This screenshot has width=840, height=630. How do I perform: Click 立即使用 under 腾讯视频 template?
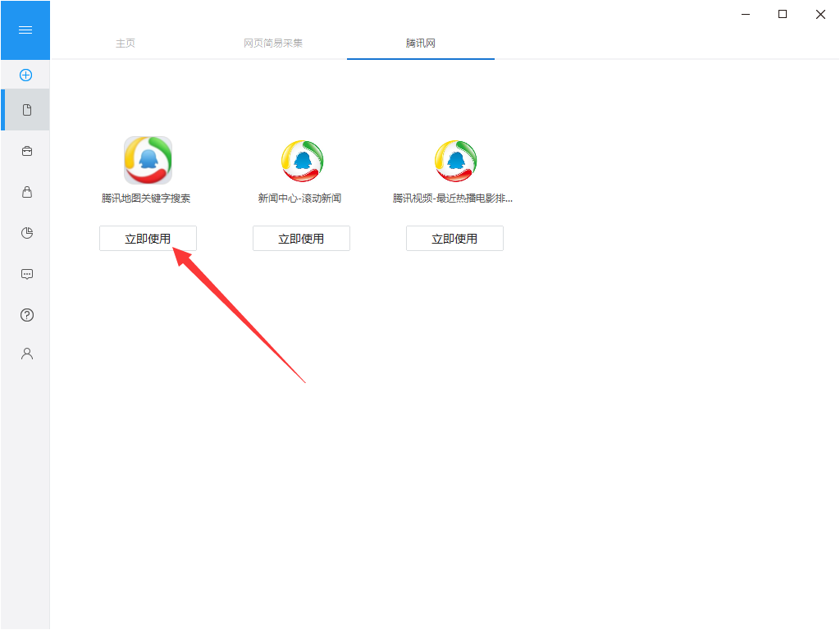pos(454,239)
